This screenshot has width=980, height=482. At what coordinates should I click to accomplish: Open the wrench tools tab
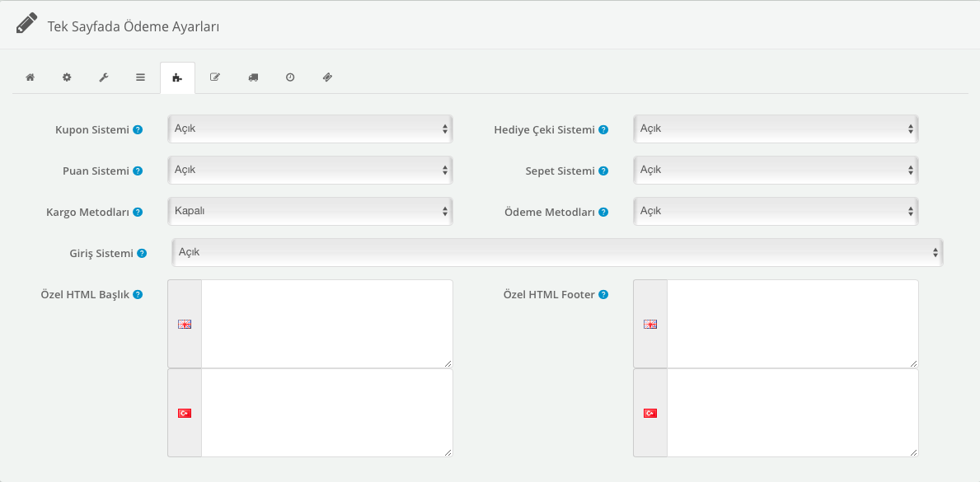pyautogui.click(x=104, y=77)
